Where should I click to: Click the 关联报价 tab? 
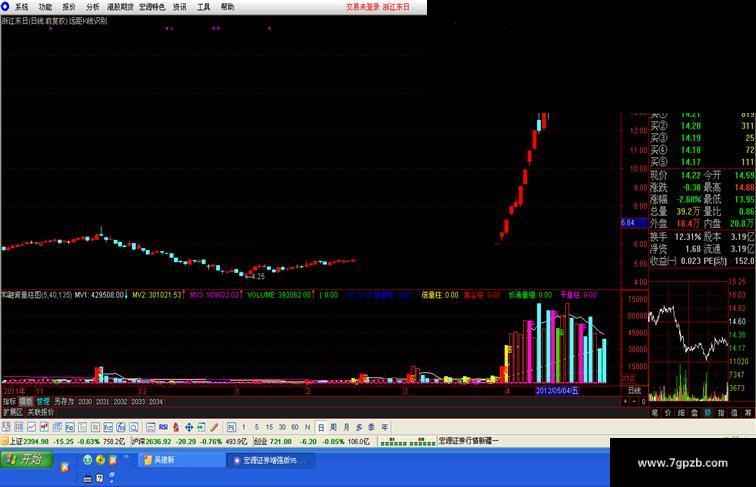(x=41, y=412)
